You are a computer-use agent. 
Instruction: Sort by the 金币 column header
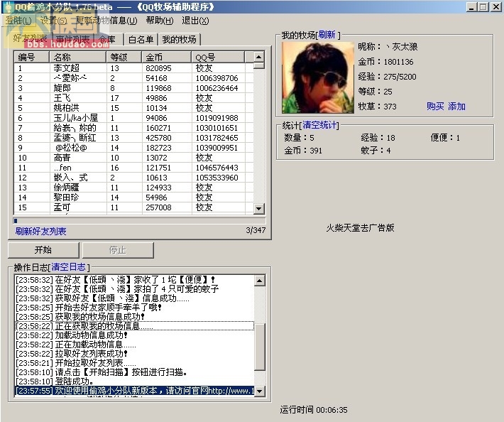pyautogui.click(x=166, y=58)
